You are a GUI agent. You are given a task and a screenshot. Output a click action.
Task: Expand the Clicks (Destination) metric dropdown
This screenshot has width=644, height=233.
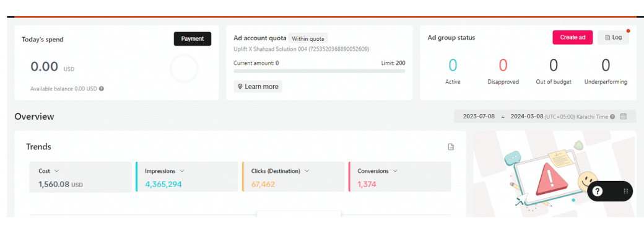pyautogui.click(x=307, y=171)
